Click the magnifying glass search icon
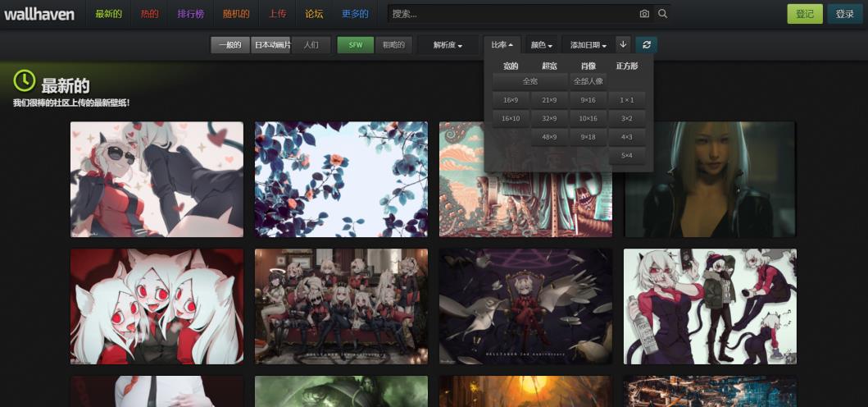The image size is (868, 407). pyautogui.click(x=662, y=14)
